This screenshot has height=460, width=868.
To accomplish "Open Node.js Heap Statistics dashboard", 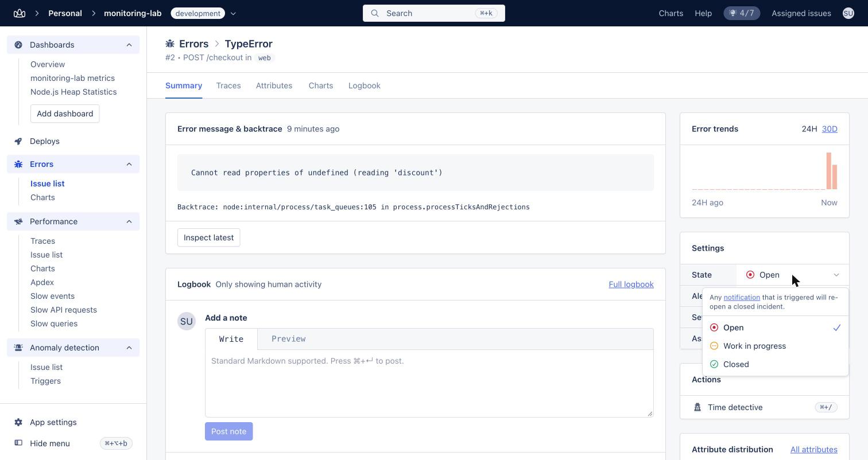I will [73, 92].
